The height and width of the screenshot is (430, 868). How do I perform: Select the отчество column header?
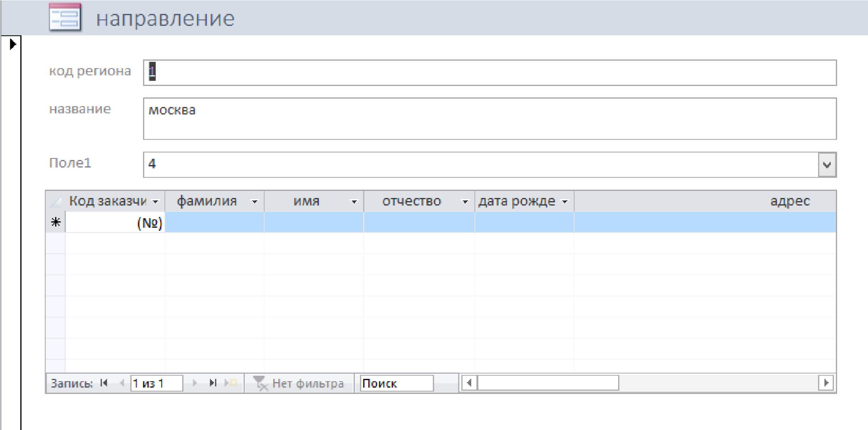pos(419,202)
